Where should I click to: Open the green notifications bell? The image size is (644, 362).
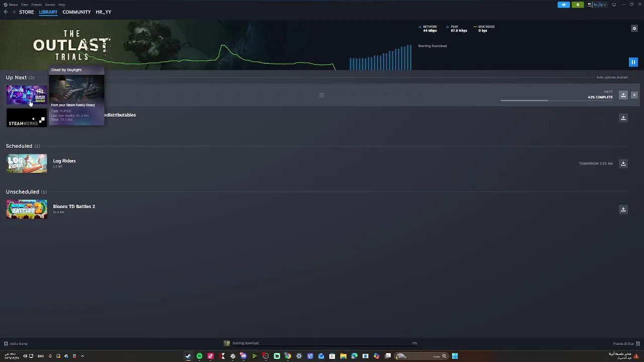click(x=578, y=5)
